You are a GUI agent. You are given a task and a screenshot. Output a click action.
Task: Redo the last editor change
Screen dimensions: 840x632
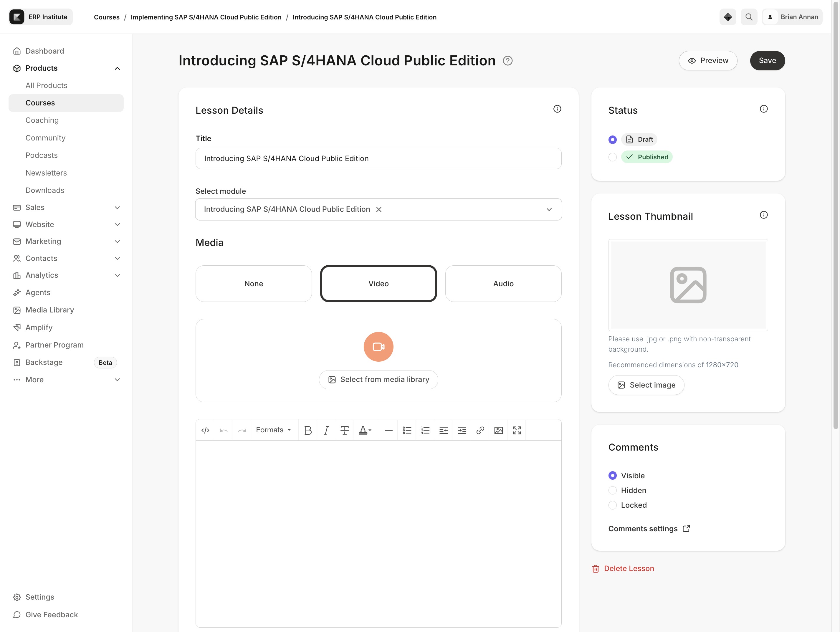click(242, 430)
